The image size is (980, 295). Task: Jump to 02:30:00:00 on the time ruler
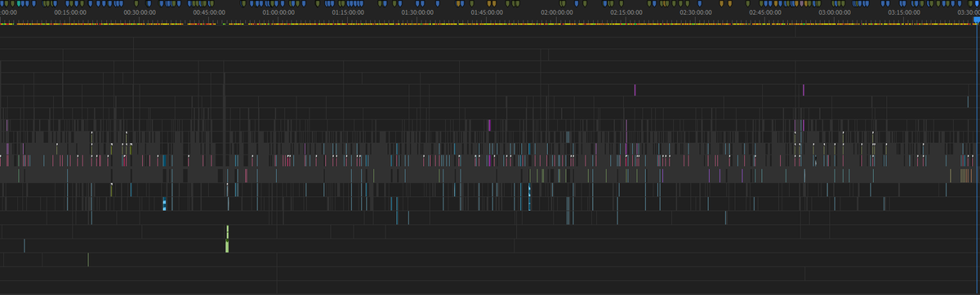click(697, 12)
